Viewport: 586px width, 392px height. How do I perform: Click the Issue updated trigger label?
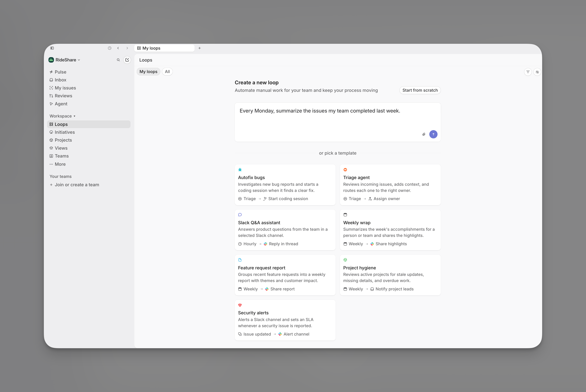point(257,334)
